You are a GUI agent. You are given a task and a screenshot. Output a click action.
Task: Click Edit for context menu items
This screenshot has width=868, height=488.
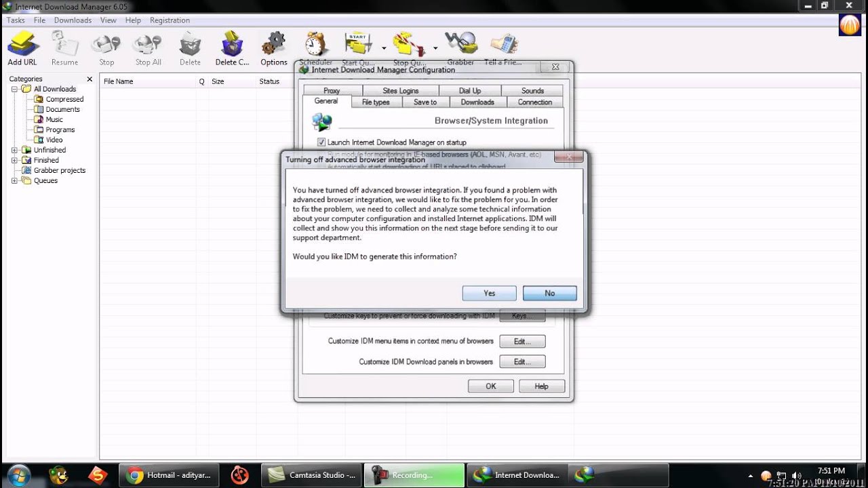coord(522,341)
